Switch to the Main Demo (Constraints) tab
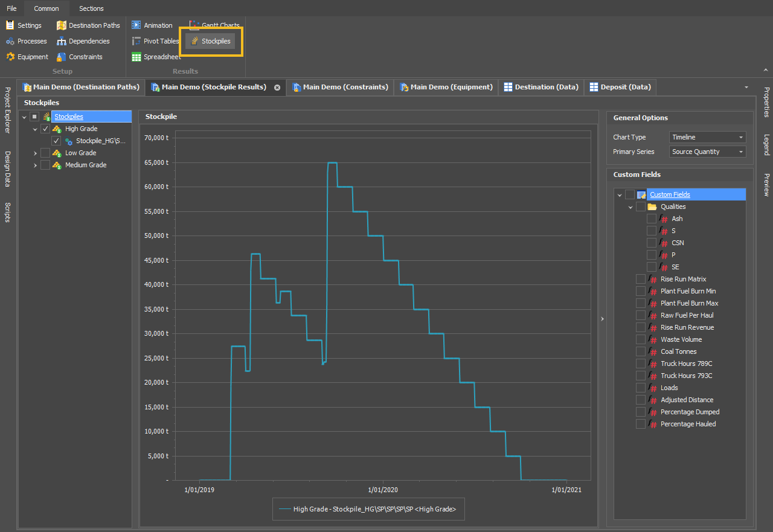This screenshot has width=773, height=532. (x=340, y=87)
